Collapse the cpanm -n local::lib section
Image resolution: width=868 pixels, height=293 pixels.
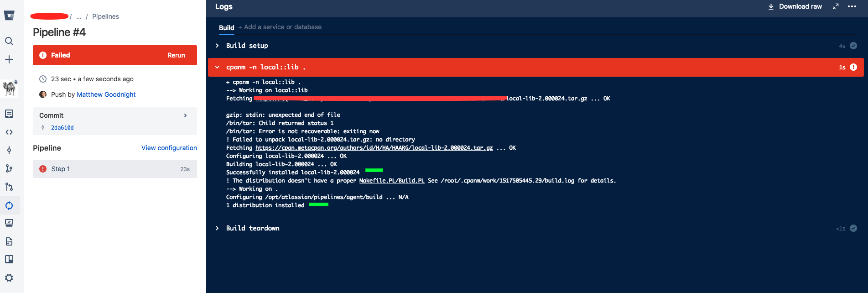point(217,67)
